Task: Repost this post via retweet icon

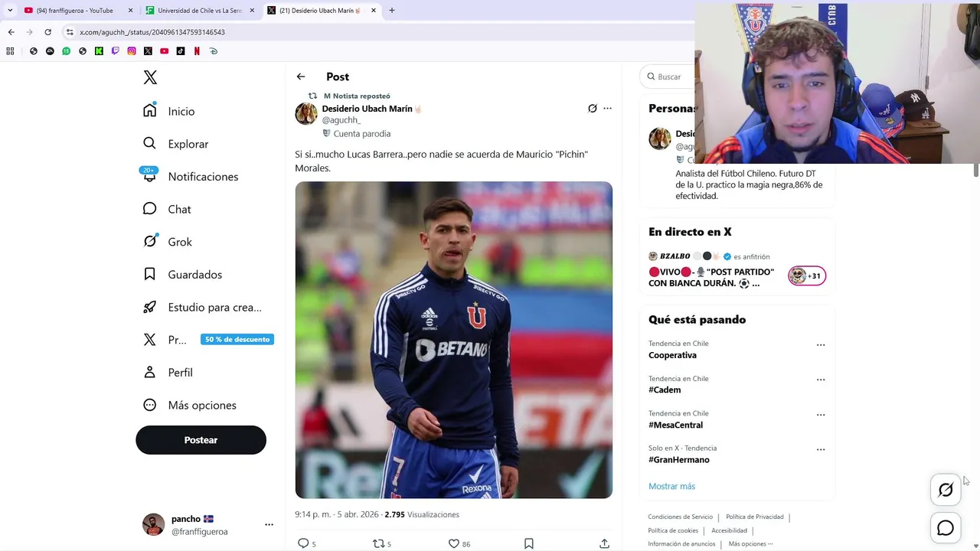Action: point(378,543)
